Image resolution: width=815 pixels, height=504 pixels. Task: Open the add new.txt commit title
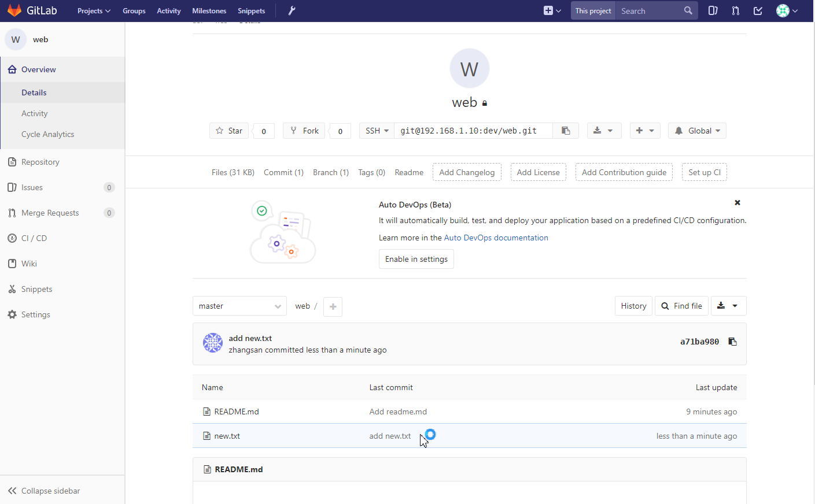(250, 338)
